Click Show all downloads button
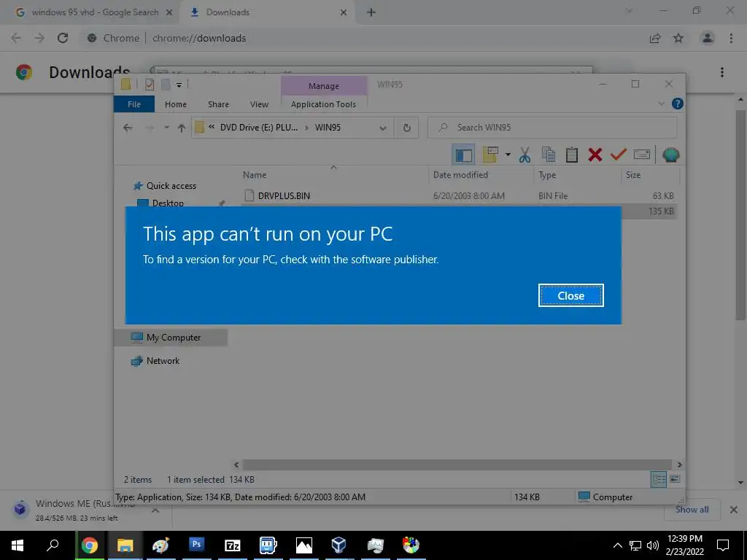This screenshot has width=747, height=560. [x=692, y=510]
